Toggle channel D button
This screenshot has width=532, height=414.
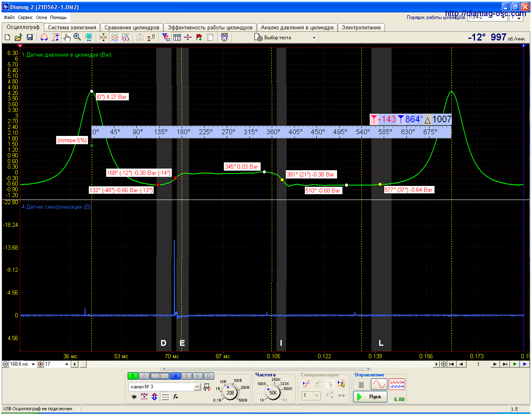(209, 376)
